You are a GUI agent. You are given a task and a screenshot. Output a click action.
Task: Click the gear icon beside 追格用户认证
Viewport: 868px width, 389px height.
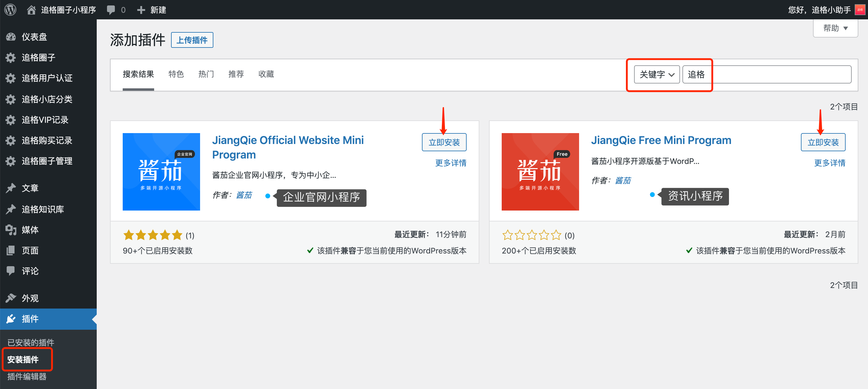pos(11,78)
